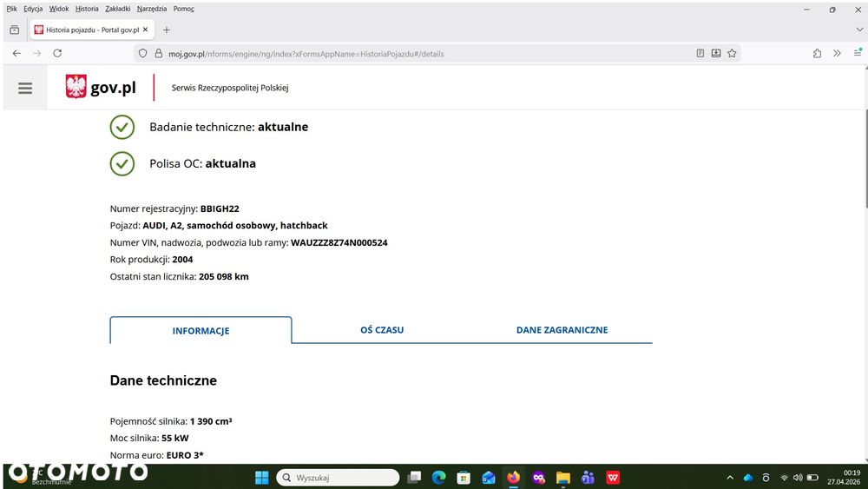Open the network Wi-Fi tray icon
The image size is (868, 489).
point(784,478)
